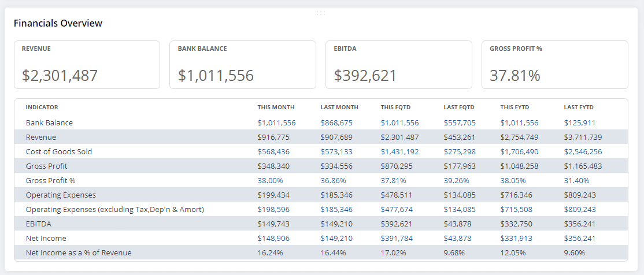The height and width of the screenshot is (275, 644).
Task: Click the Last FYTD column header
Action: point(579,107)
